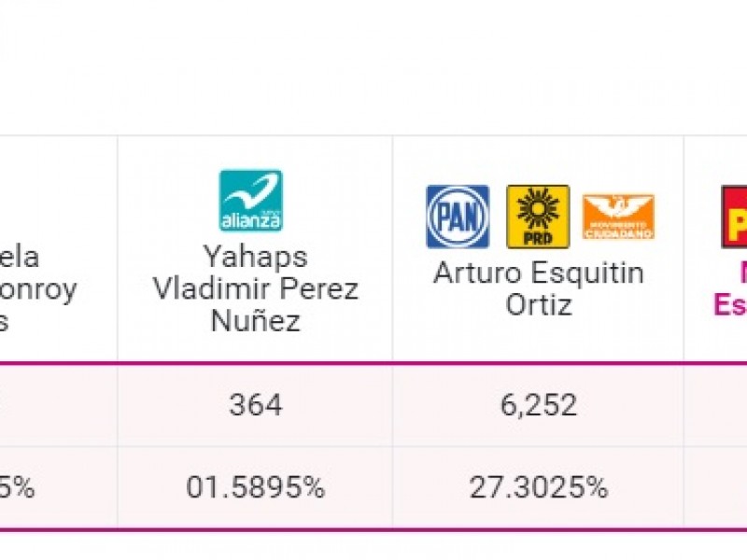Click the word Yahaps below the alianza logo
Image resolution: width=747 pixels, height=560 pixels.
point(255,258)
